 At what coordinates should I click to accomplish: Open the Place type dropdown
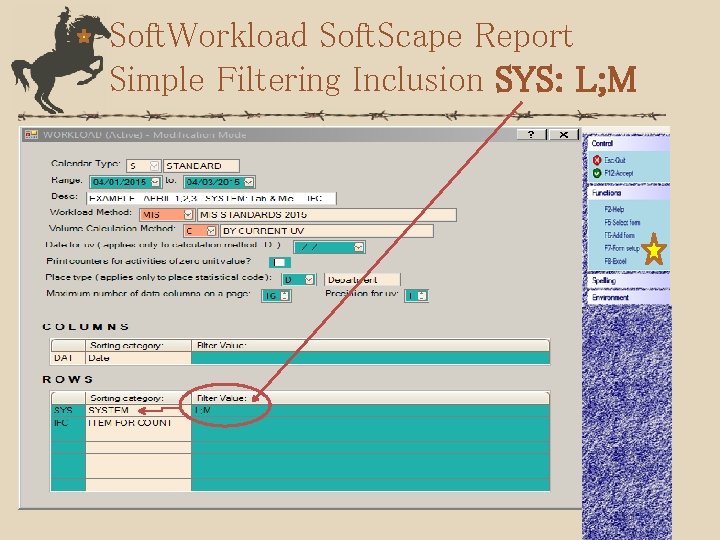(309, 279)
